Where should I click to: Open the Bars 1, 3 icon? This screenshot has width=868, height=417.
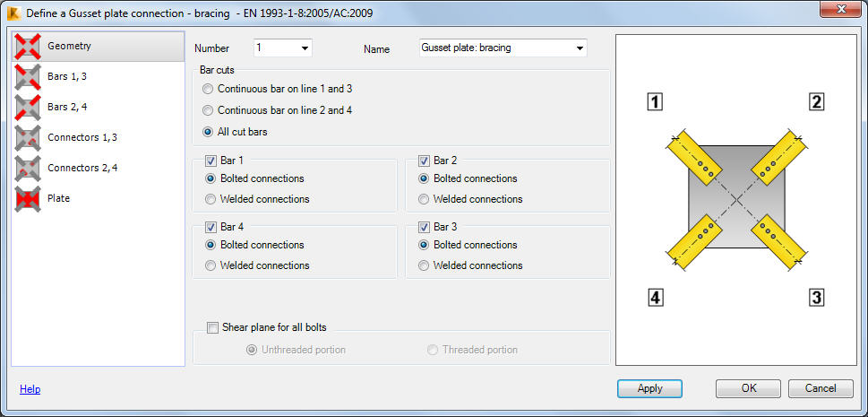point(29,76)
